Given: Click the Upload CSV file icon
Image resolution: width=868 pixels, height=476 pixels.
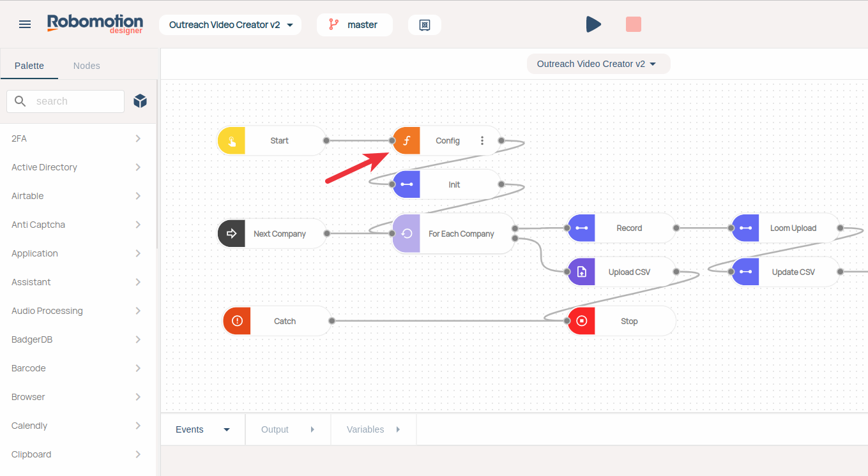Looking at the screenshot, I should 581,272.
